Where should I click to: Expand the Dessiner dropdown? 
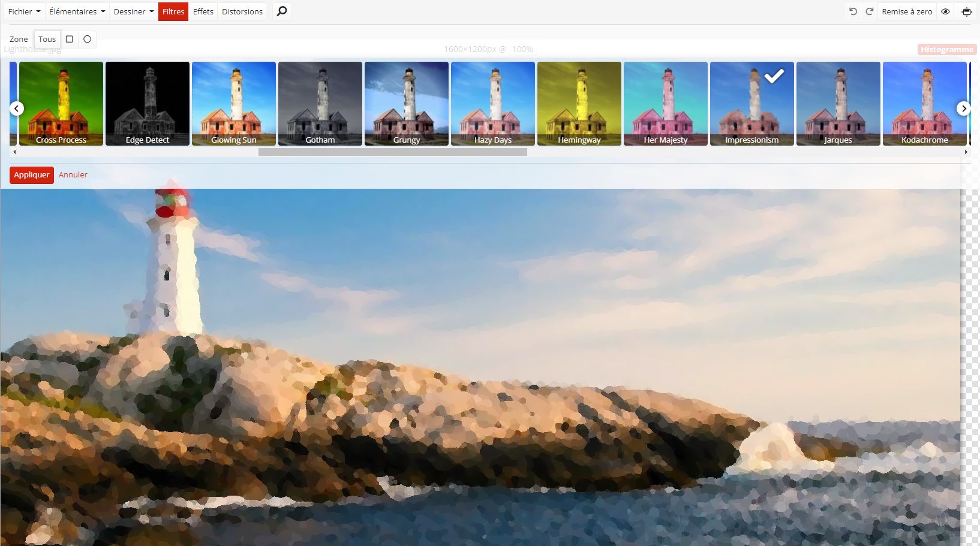pyautogui.click(x=133, y=11)
